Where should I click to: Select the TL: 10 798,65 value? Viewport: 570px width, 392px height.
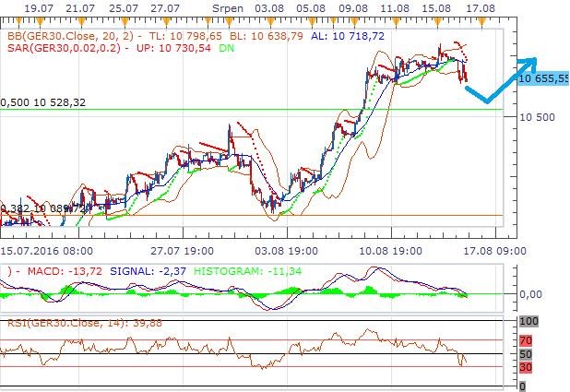pyautogui.click(x=184, y=36)
